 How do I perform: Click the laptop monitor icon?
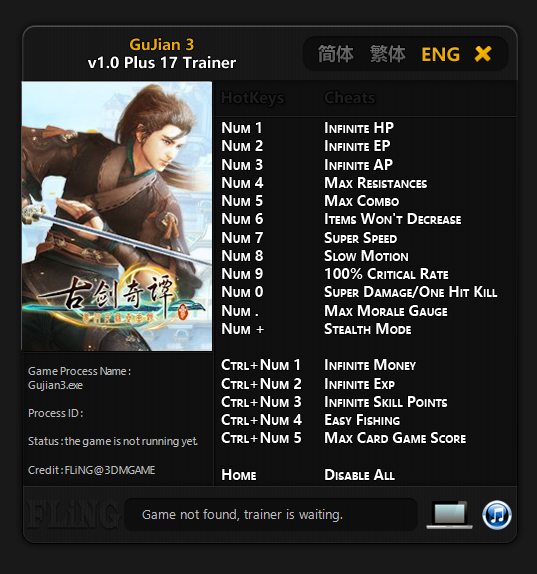click(450, 515)
